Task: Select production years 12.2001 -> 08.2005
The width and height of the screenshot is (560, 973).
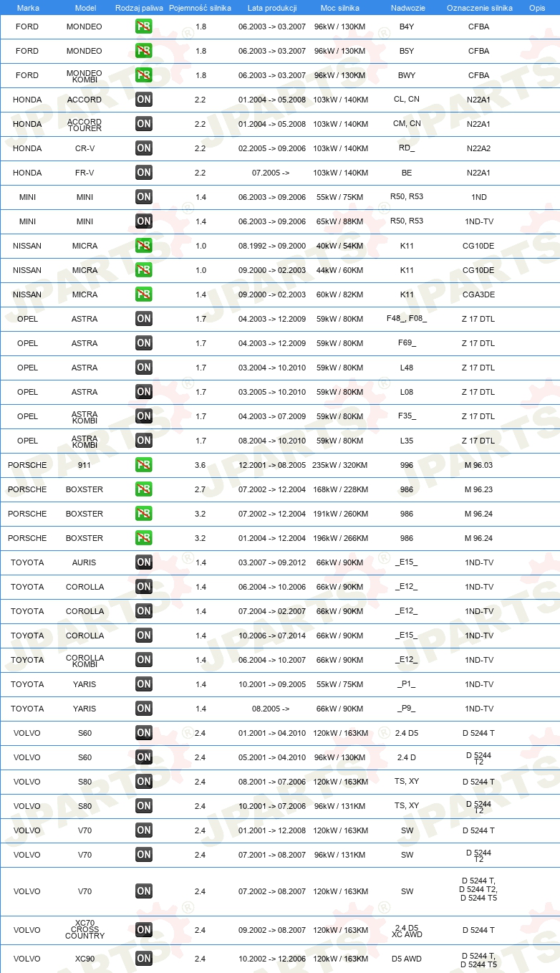Action: click(x=272, y=465)
